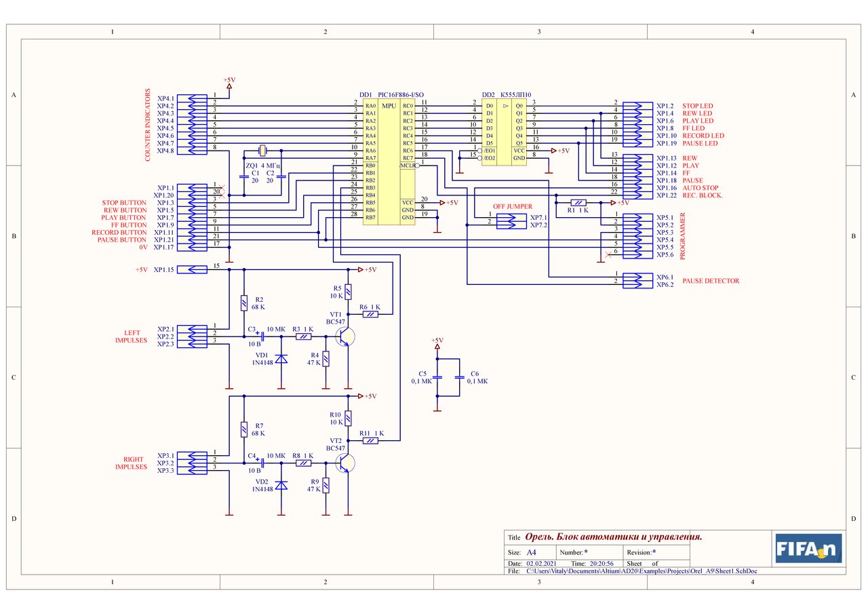The image size is (868, 614).
Task: Select the time value '20:20:56'
Action: click(x=601, y=564)
